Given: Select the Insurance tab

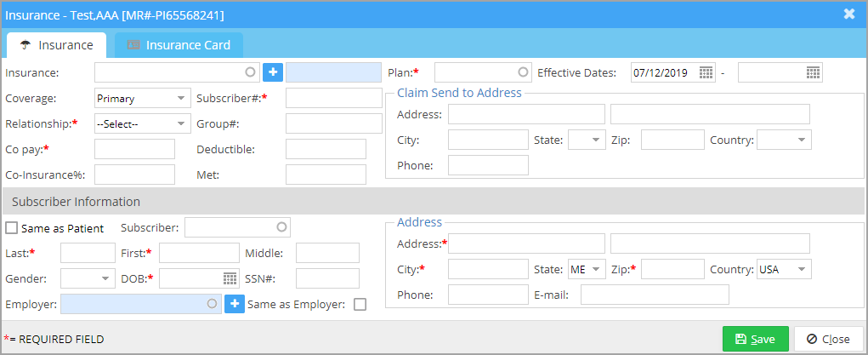Looking at the screenshot, I should tap(56, 45).
